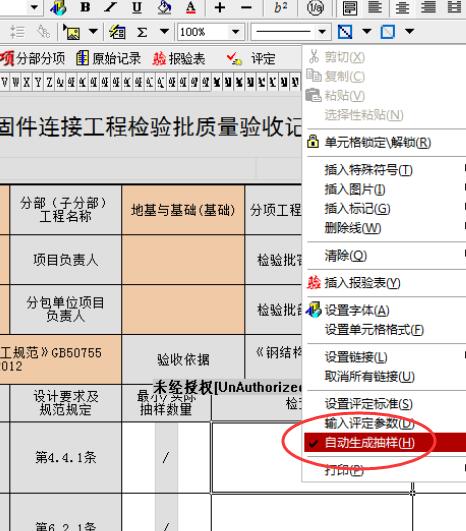Click the insert picture toolbar icon
Viewport: 466px width, 531px height.
point(72,33)
